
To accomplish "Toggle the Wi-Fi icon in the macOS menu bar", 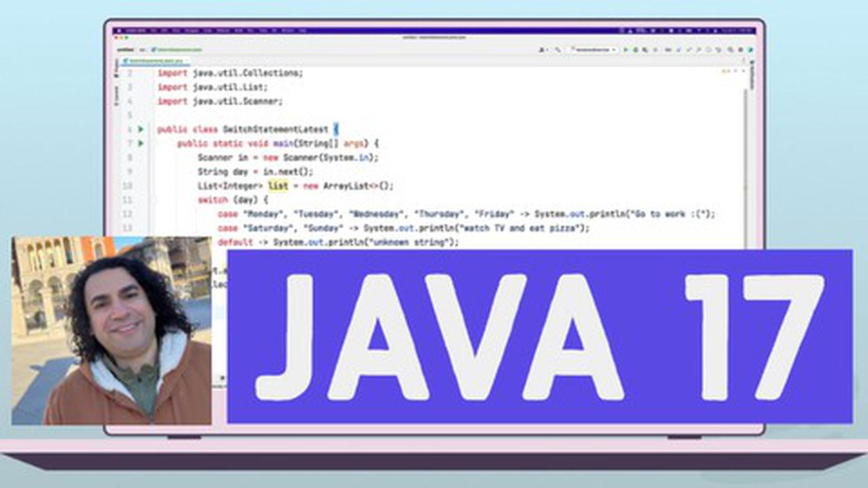I will click(x=709, y=30).
